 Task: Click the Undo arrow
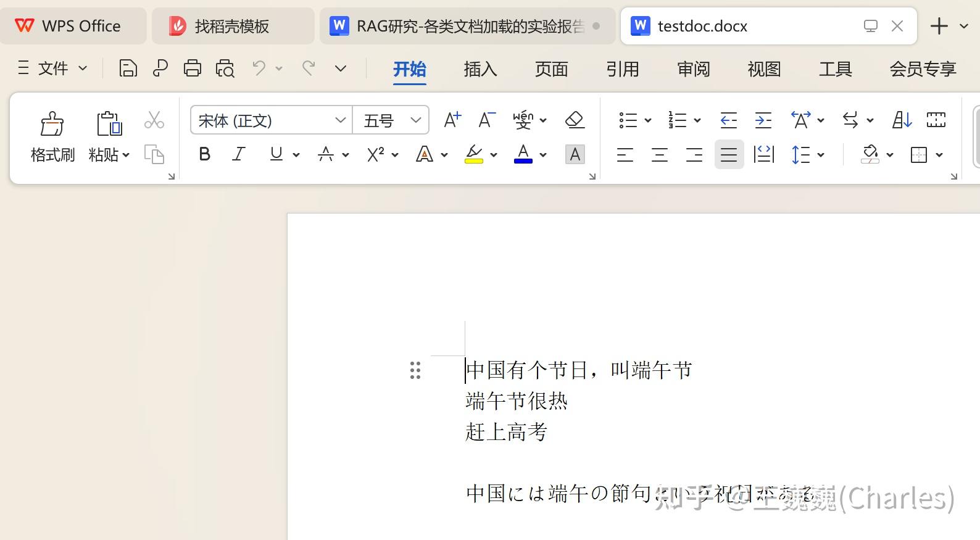coord(259,67)
